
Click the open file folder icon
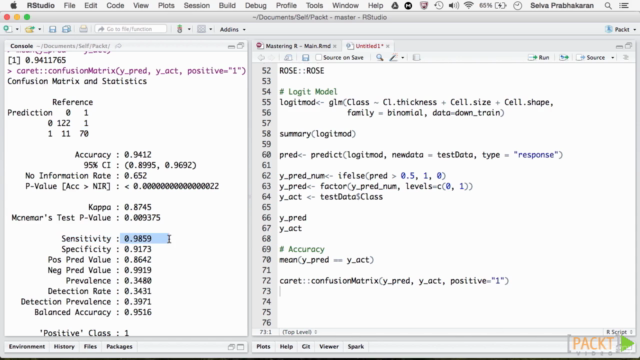[x=29, y=29]
